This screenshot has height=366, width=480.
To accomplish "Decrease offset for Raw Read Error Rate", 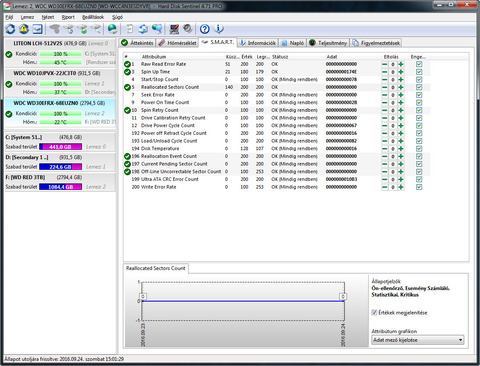I will pos(385,64).
